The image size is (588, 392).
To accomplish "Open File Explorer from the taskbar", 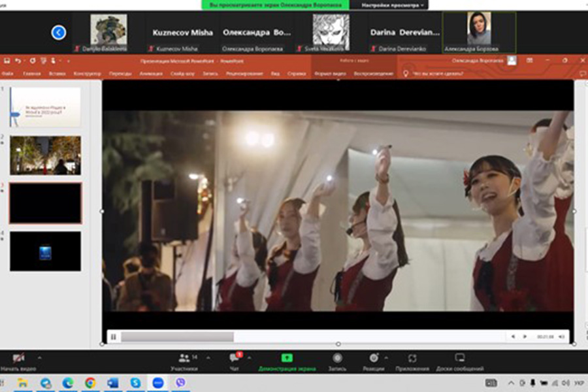I will pyautogui.click(x=22, y=383).
